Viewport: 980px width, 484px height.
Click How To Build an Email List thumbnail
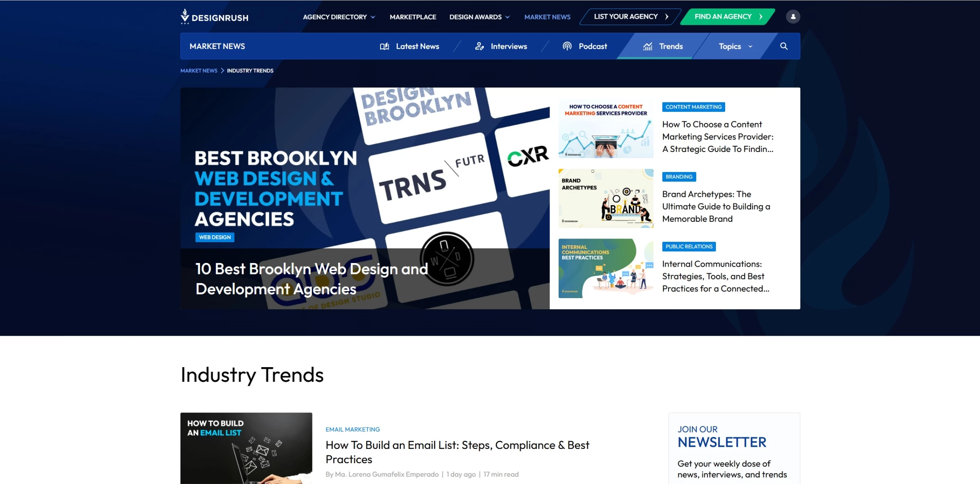(246, 448)
